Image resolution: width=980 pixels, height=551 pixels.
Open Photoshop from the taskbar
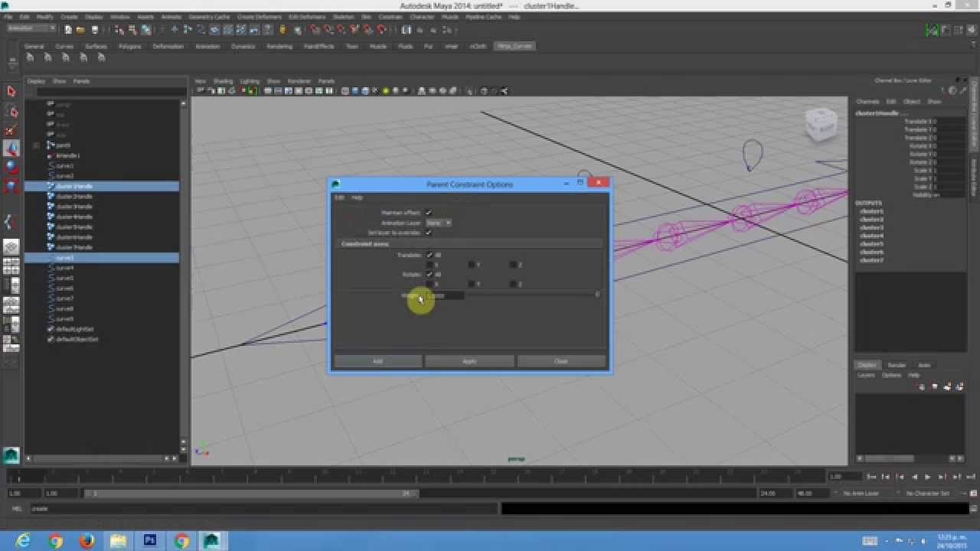pos(150,540)
